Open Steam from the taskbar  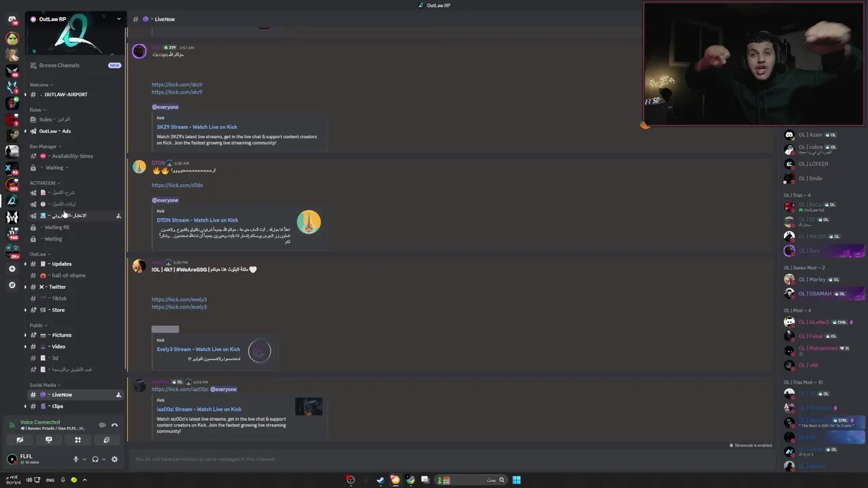[380, 480]
